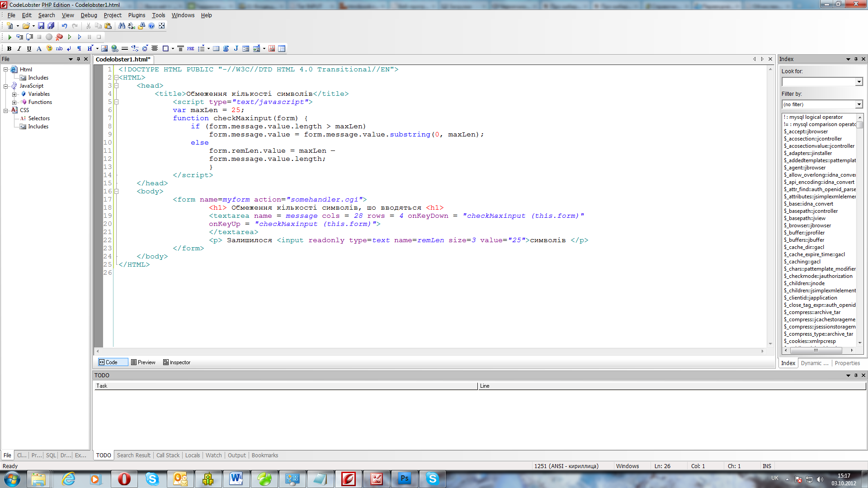Click the Save All icon
Screen dimensions: 868x488
coord(51,26)
